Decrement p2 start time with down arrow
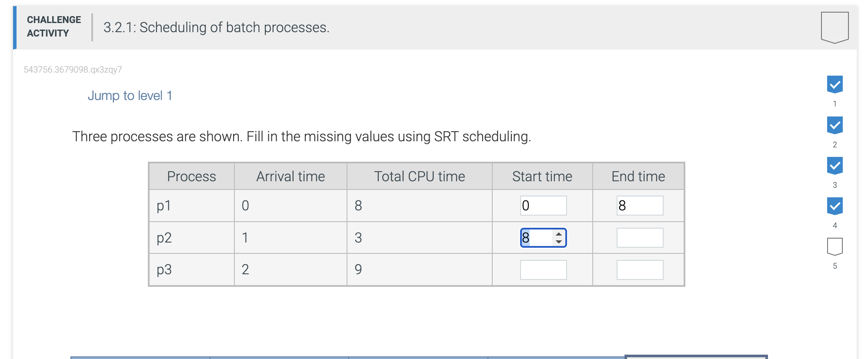 [559, 242]
